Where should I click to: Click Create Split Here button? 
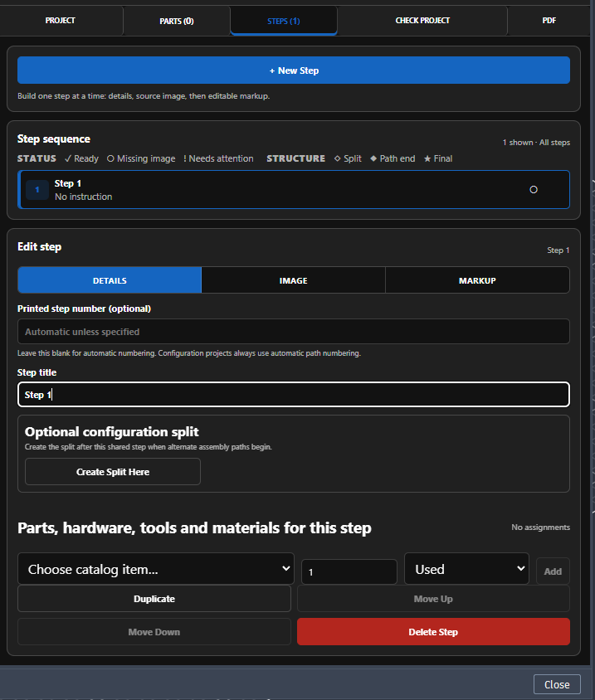(113, 472)
